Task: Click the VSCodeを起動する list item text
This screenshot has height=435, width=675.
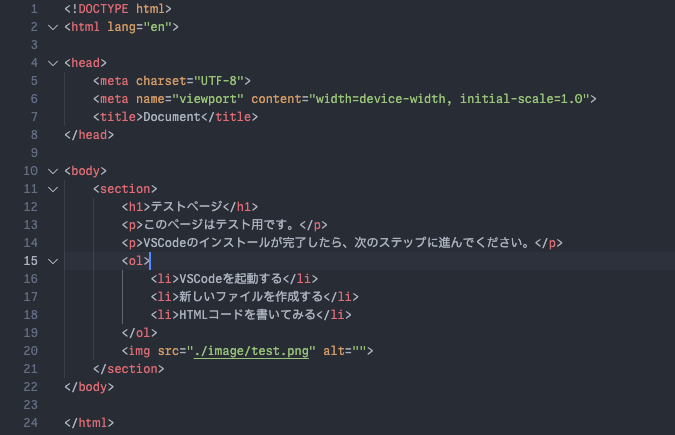Action: pos(230,278)
